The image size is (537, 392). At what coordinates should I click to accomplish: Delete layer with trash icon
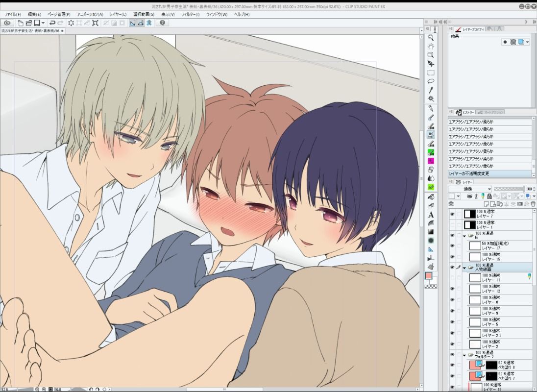pyautogui.click(x=533, y=204)
